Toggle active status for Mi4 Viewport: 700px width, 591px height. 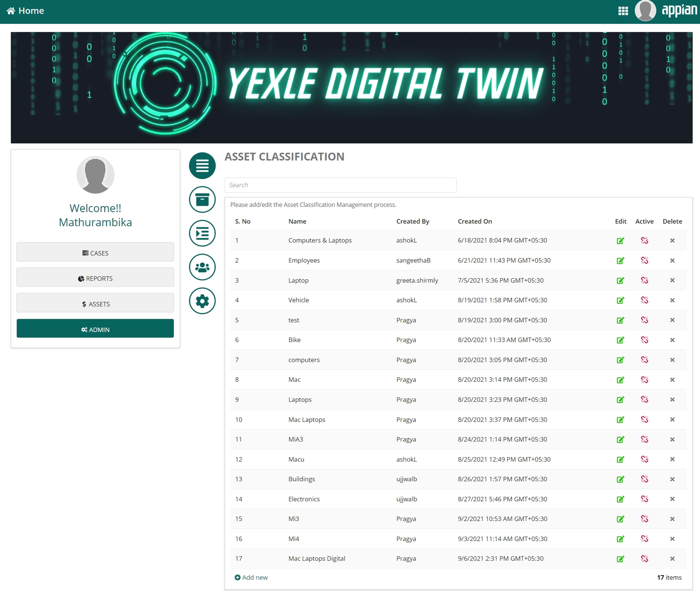point(644,539)
